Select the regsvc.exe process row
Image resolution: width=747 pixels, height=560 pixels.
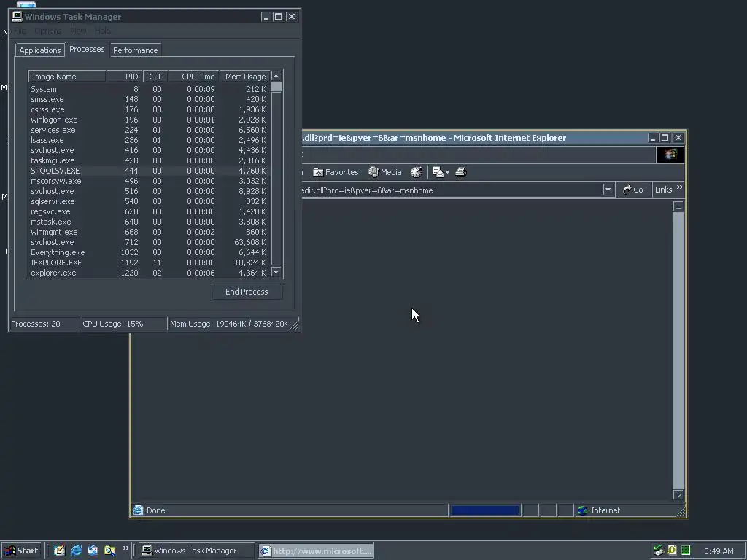(149, 211)
